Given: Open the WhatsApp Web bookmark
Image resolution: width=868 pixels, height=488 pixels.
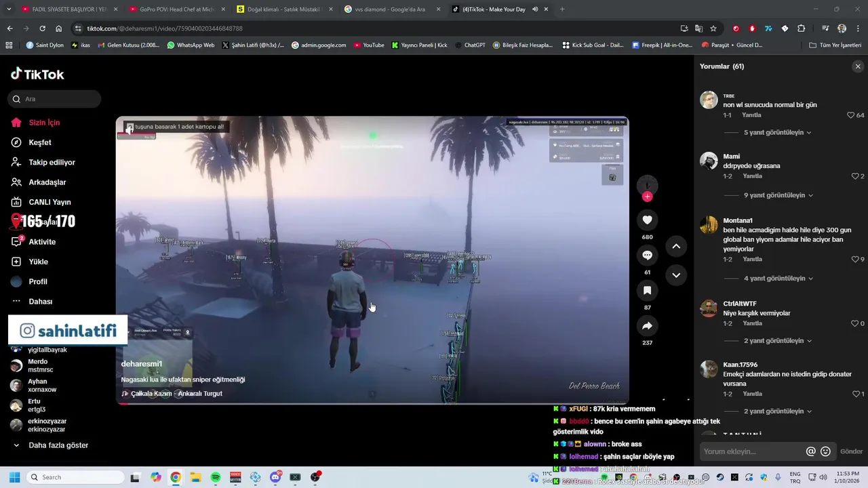Looking at the screenshot, I should (191, 45).
